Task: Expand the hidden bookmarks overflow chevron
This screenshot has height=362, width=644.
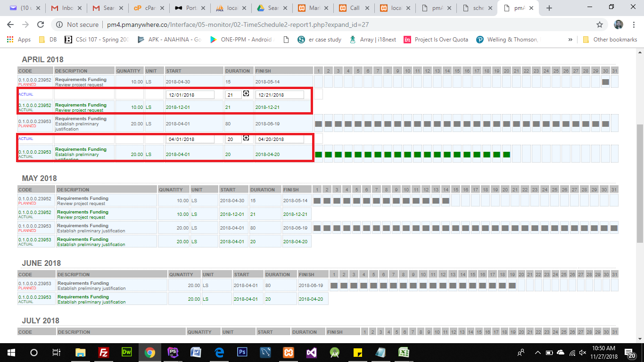Action: 570,40
